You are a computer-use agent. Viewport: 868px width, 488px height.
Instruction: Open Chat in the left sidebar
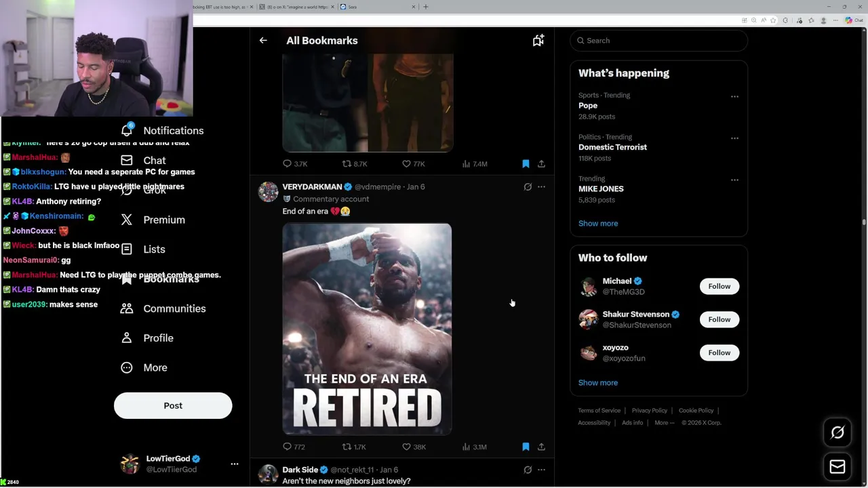click(155, 161)
